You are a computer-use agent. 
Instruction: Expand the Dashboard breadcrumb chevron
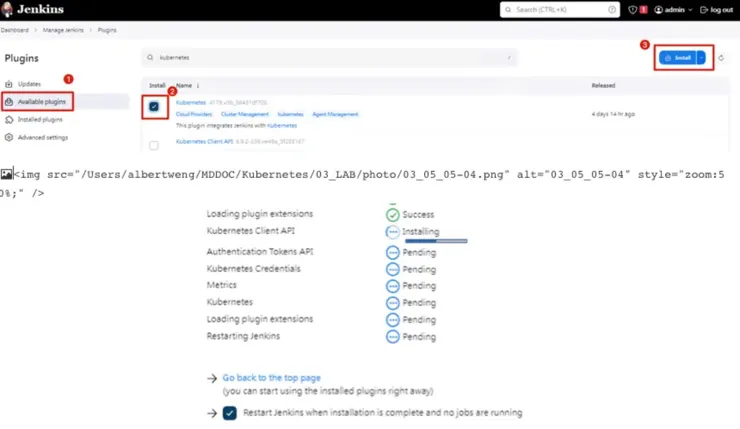click(x=35, y=30)
